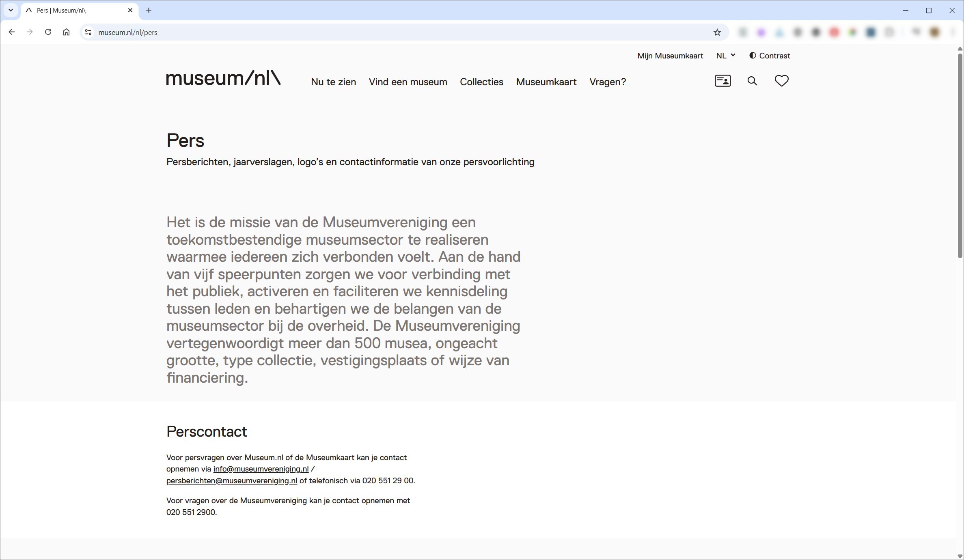Open Nu te zien menu
This screenshot has width=964, height=560.
point(333,82)
